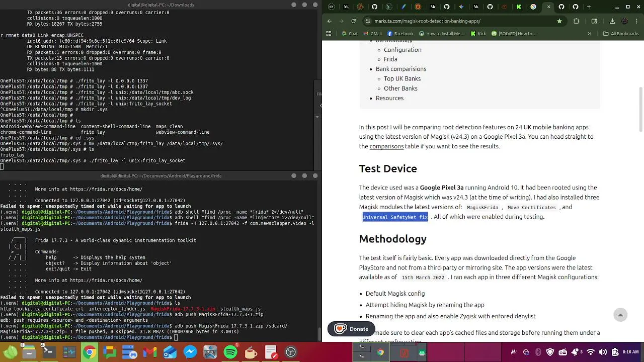This screenshot has width=644, height=362.
Task: Click MagiskFrida-17.7.3-1.zip in ls output
Action: click(183, 309)
